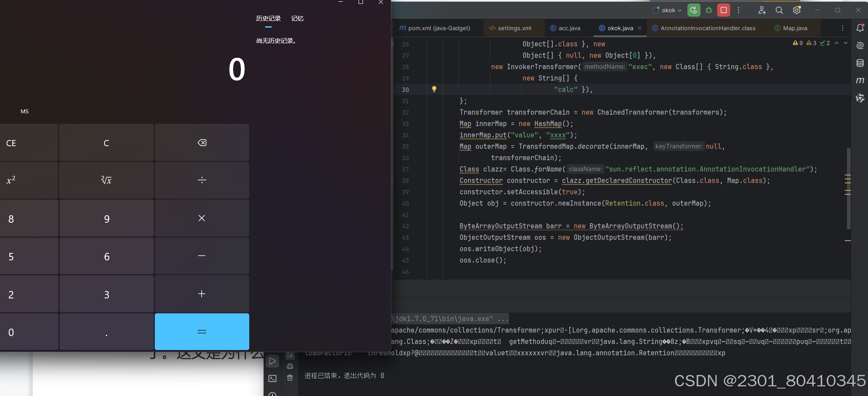Open the Run tool window play icon
This screenshot has height=396, width=868.
pyautogui.click(x=272, y=361)
